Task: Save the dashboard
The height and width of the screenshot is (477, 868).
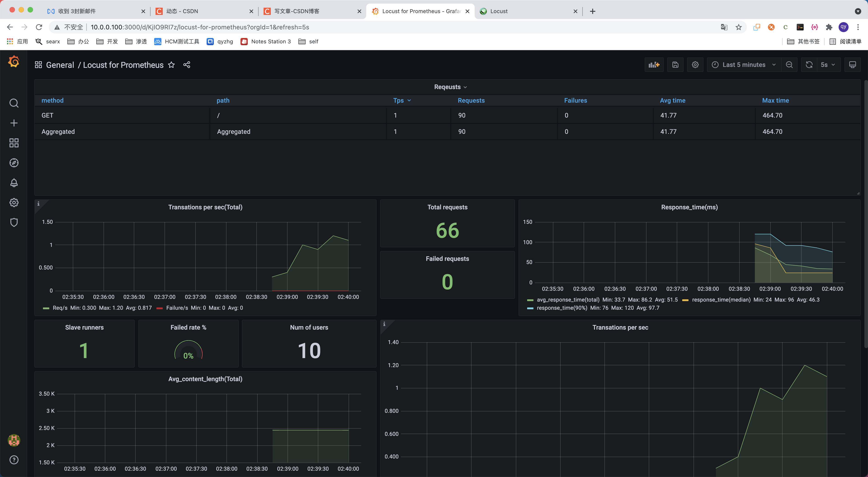Action: [x=675, y=65]
